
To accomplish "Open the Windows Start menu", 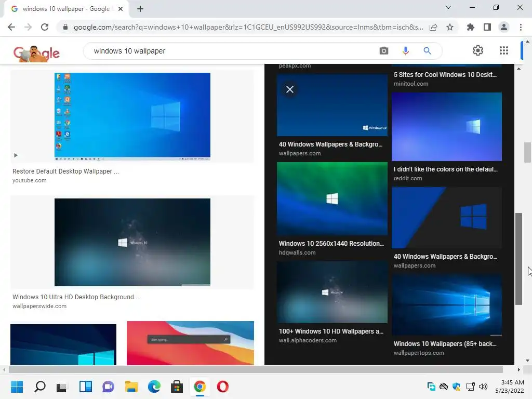I will tap(17, 387).
